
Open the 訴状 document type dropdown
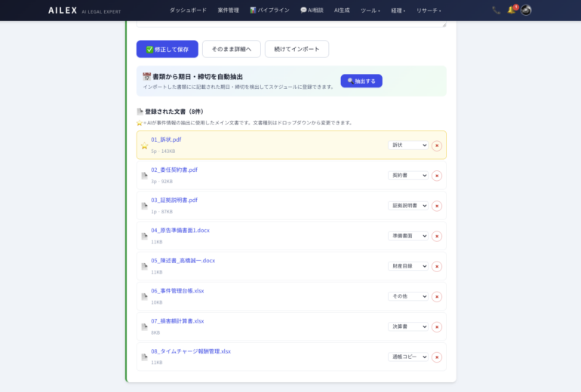pyautogui.click(x=407, y=145)
